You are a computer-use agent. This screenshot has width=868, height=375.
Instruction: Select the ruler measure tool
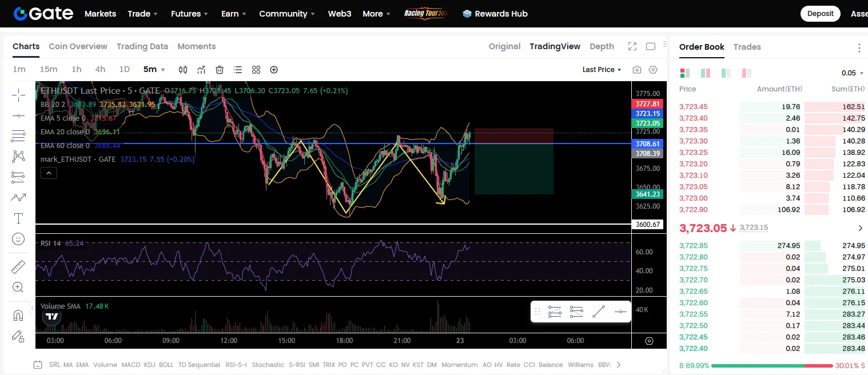click(18, 267)
